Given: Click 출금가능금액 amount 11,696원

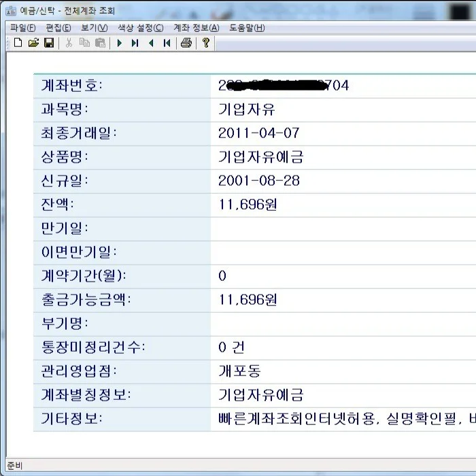Looking at the screenshot, I should (248, 300).
